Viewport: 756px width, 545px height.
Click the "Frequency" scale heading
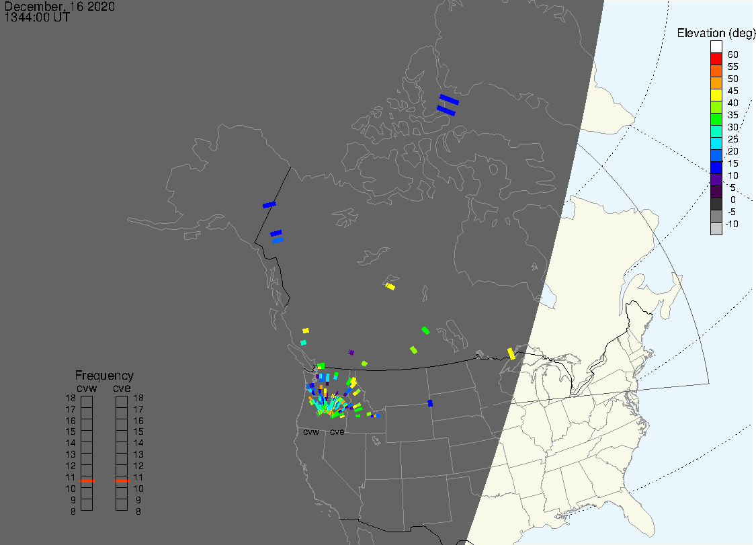(104, 375)
